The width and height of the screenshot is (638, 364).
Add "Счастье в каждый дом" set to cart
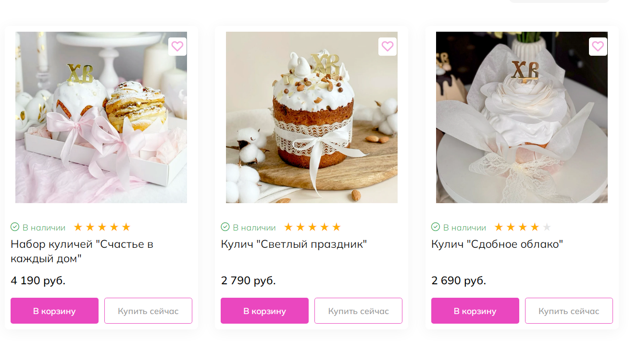54,311
